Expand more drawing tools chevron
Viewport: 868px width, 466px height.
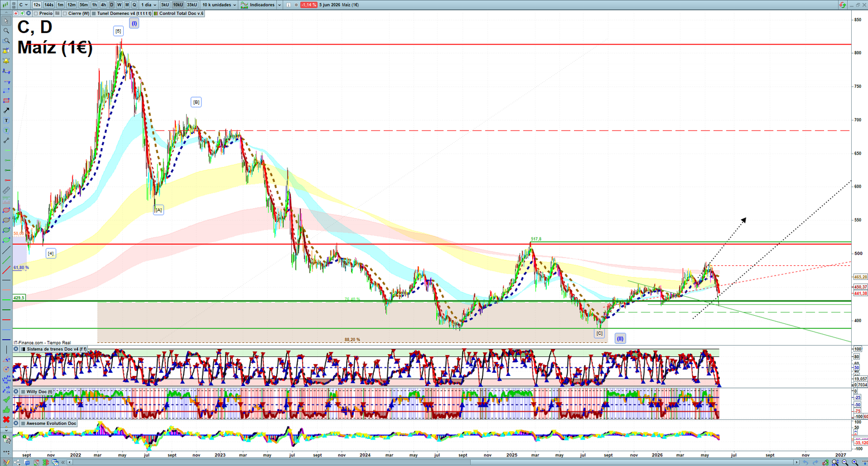(x=6, y=430)
